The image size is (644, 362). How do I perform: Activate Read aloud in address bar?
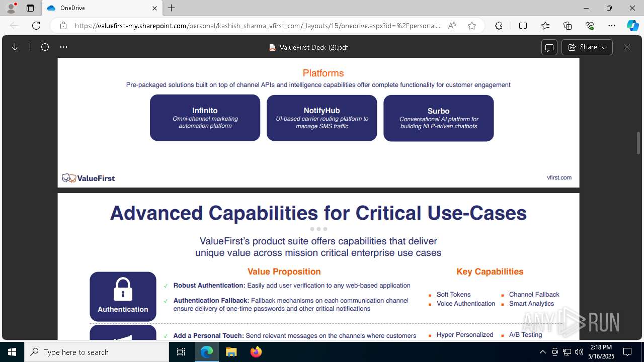coord(452,26)
